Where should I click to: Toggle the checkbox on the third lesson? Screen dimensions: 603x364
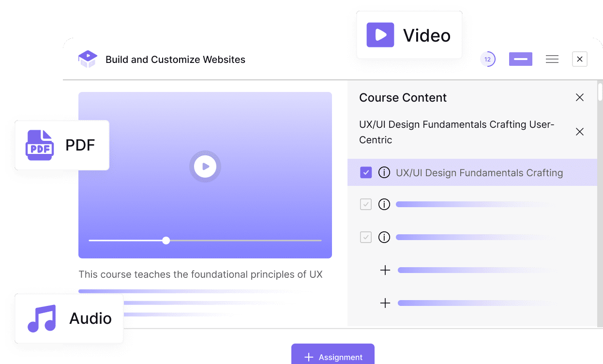point(366,237)
